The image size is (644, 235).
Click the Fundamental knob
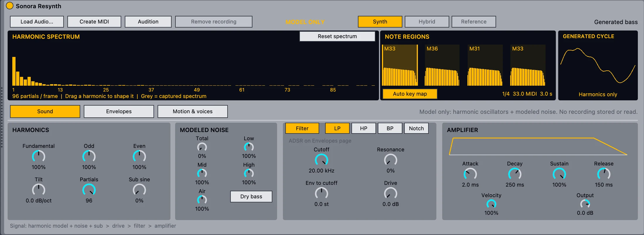39,156
